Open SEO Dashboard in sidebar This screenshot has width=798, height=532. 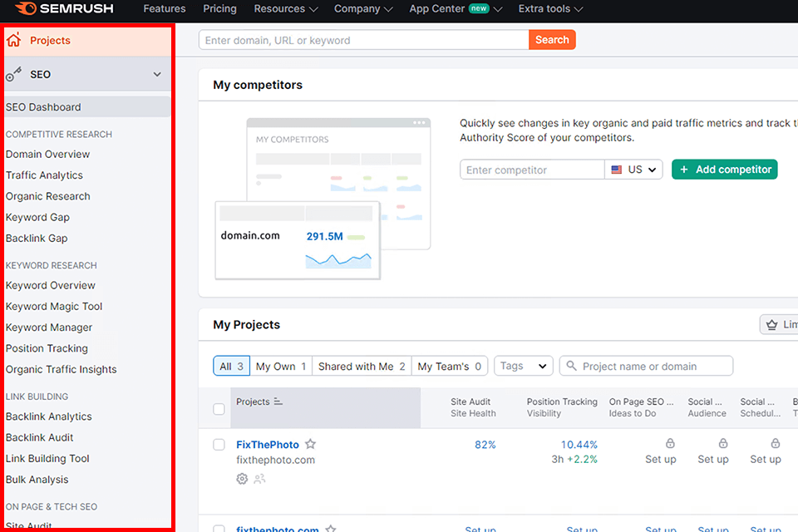point(87,107)
